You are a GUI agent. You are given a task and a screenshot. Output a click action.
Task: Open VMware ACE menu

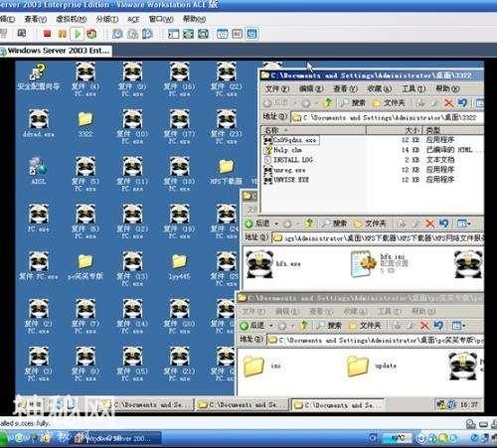click(133, 19)
